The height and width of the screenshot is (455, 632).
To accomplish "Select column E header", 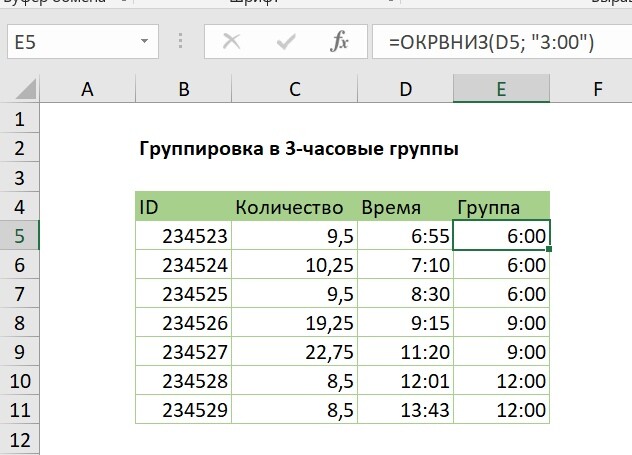I will point(501,89).
